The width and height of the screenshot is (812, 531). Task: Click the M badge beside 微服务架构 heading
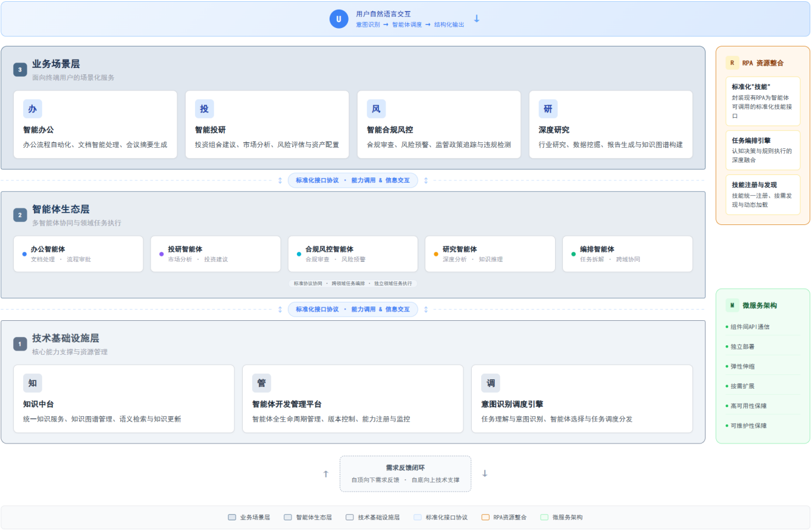732,305
